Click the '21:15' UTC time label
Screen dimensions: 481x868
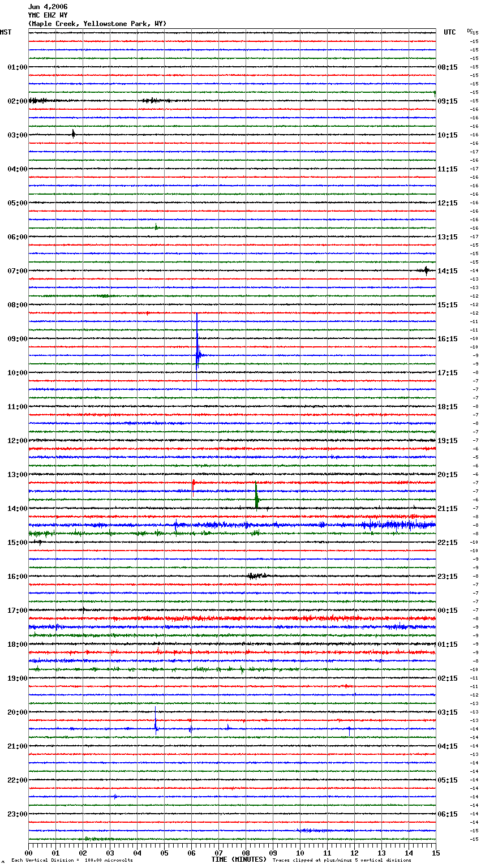click(448, 509)
